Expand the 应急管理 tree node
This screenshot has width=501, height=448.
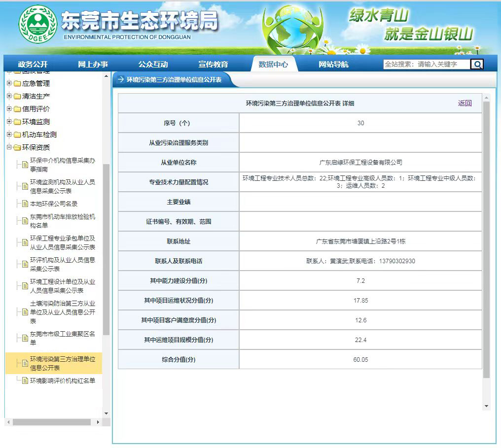[9, 84]
